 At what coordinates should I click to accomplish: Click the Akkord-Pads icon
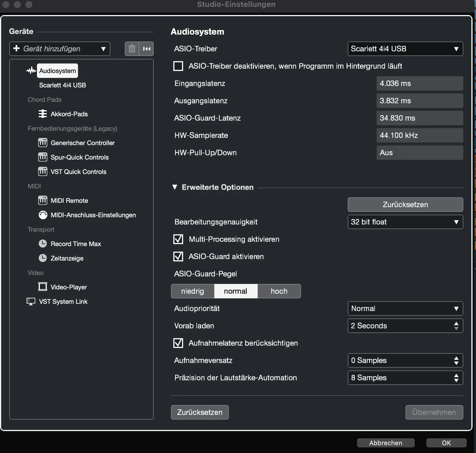43,114
